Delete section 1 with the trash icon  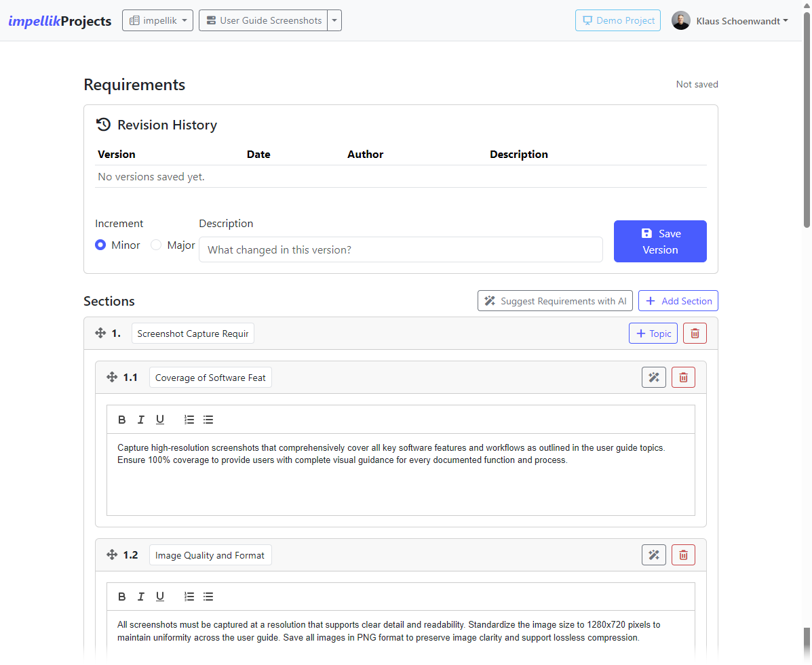[x=695, y=334]
